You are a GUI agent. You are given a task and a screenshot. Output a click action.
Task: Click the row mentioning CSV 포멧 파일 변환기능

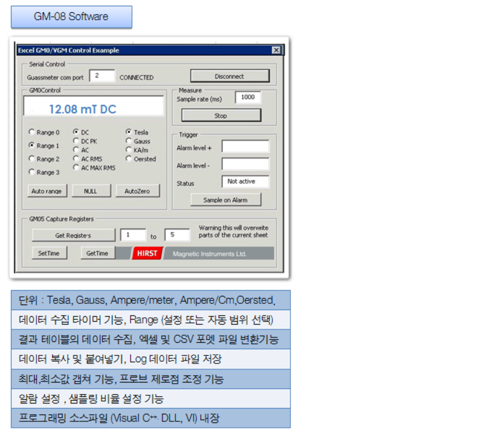click(x=151, y=340)
